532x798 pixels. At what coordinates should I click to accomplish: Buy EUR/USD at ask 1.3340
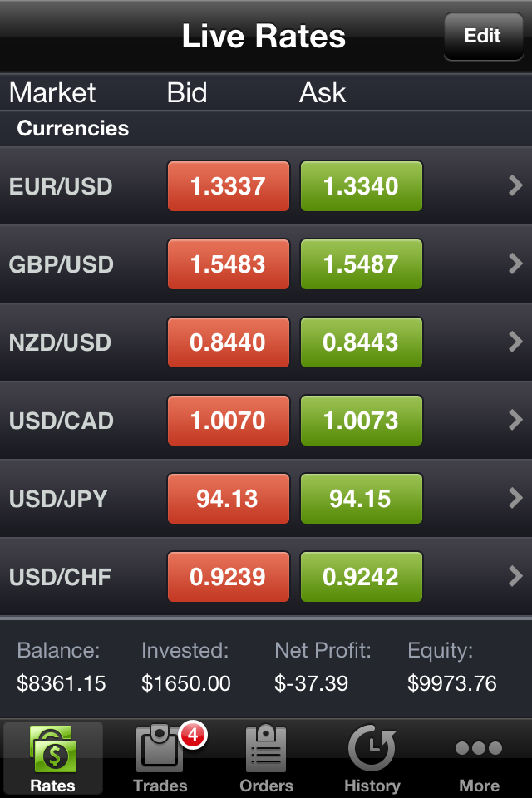[x=361, y=186]
